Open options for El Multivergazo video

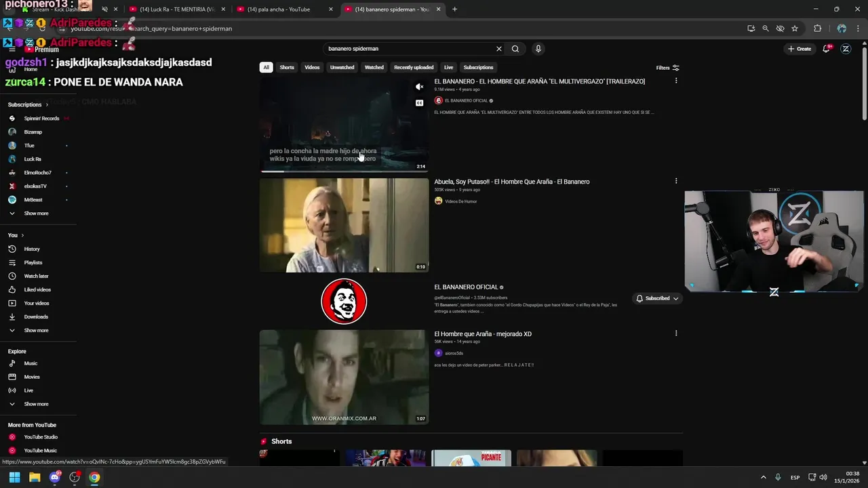pos(675,81)
